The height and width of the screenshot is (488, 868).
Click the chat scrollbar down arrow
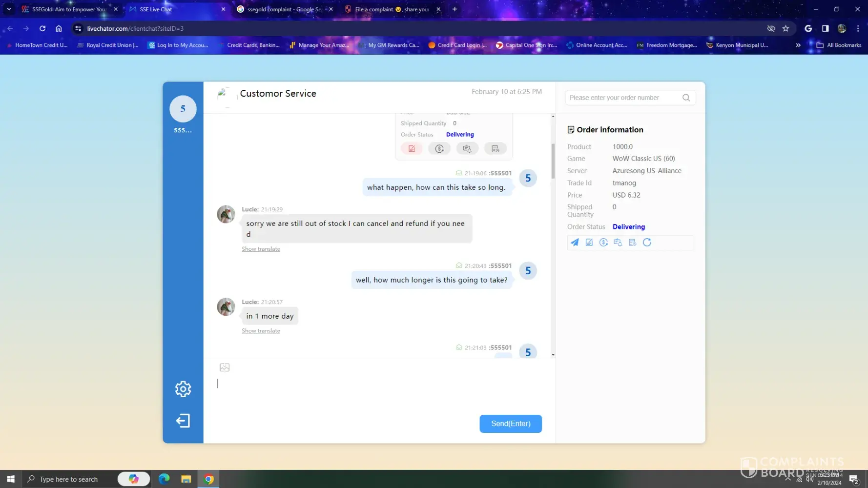[553, 355]
